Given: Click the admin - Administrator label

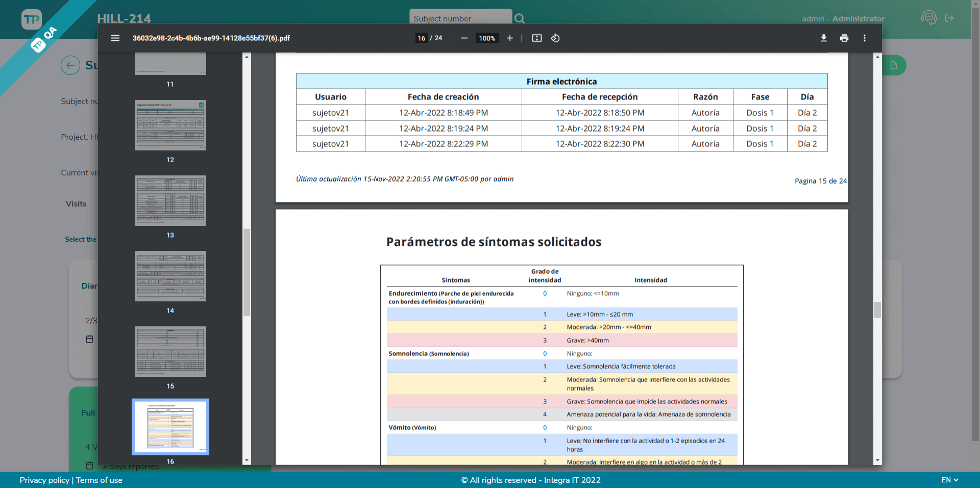Looking at the screenshot, I should point(843,18).
